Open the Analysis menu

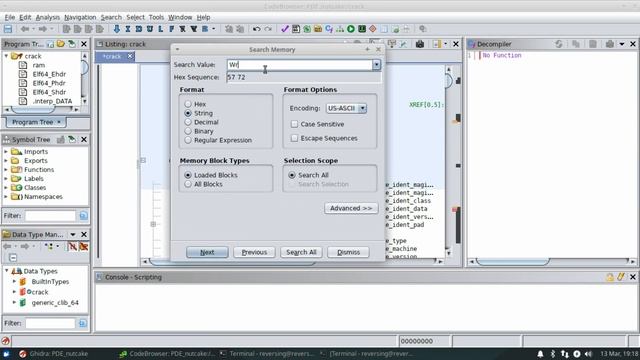click(48, 17)
